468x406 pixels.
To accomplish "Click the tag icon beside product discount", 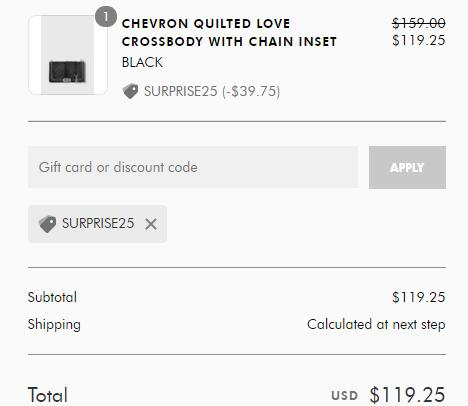I will coord(130,91).
